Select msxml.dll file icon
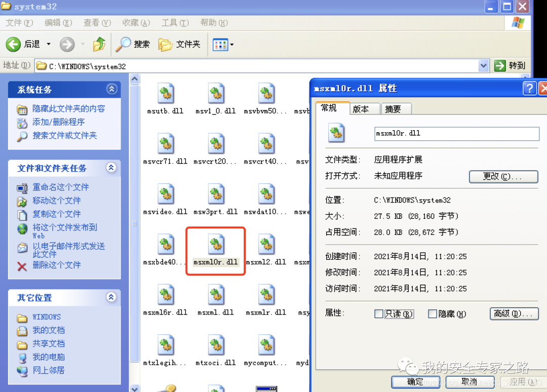This screenshot has width=547, height=392. pos(216,294)
